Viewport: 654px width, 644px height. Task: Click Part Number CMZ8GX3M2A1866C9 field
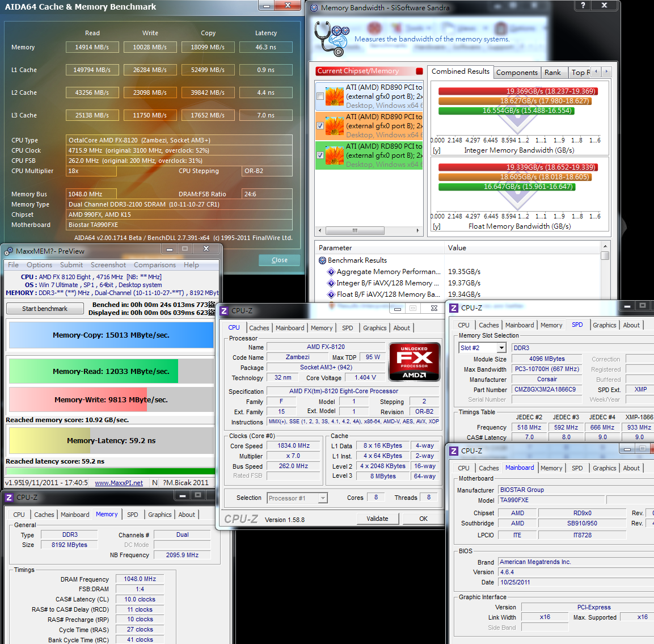coord(547,390)
